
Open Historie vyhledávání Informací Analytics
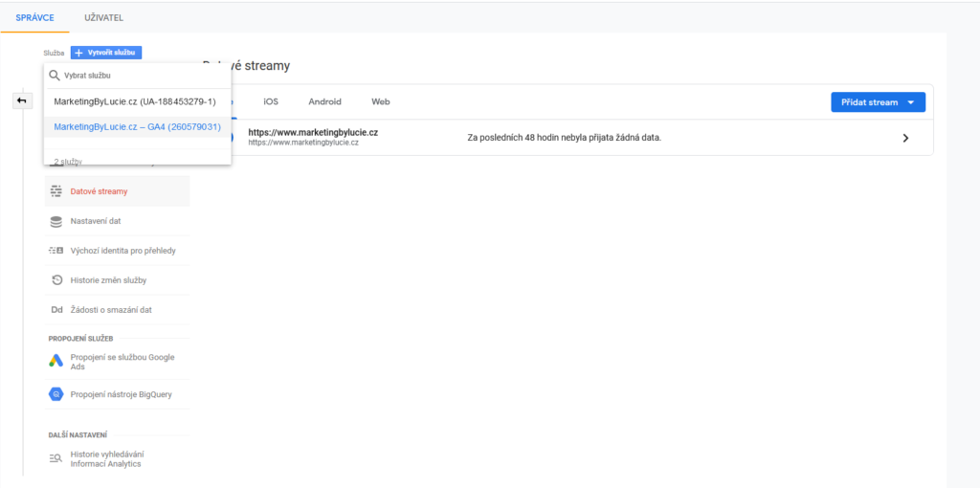[x=117, y=459]
